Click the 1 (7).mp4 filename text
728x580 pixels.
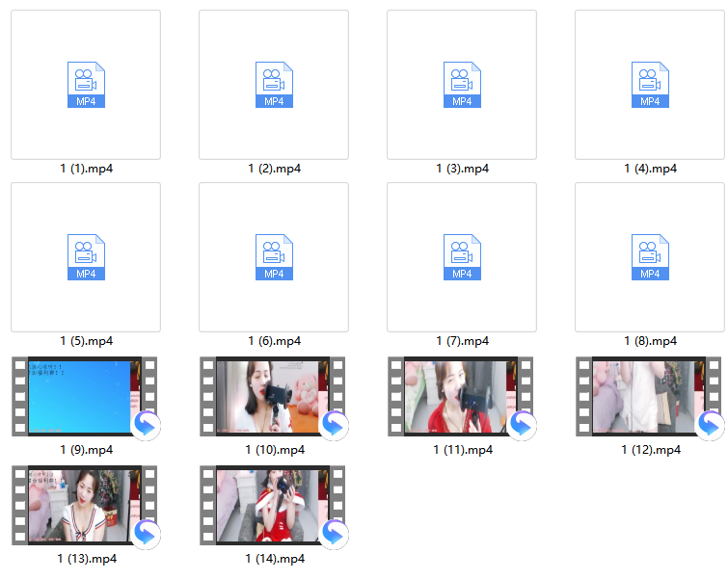(x=462, y=341)
